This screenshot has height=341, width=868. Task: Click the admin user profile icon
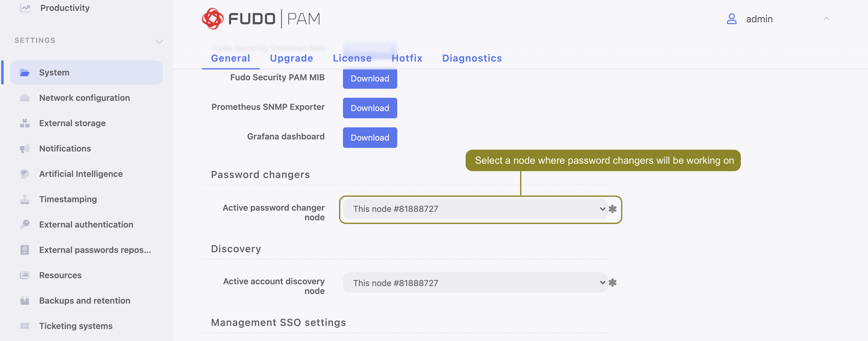[x=731, y=19]
